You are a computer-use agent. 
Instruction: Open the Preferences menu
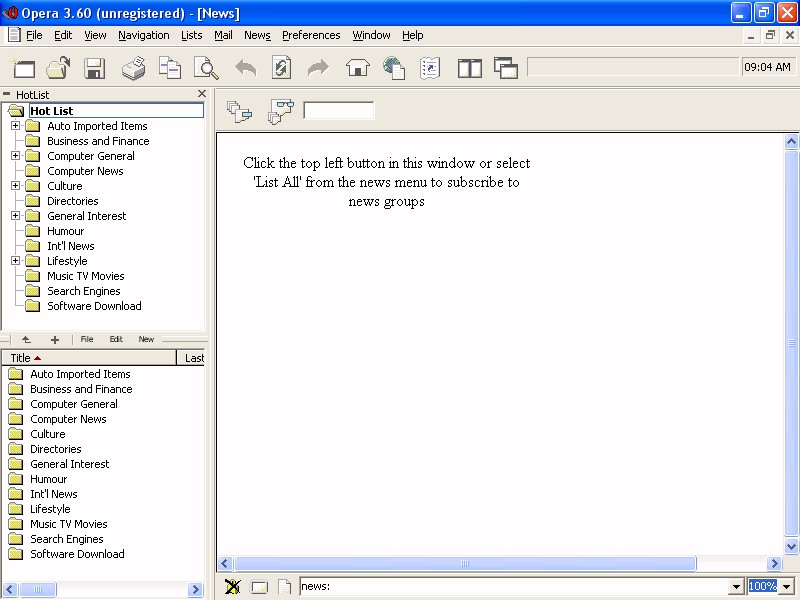311,35
